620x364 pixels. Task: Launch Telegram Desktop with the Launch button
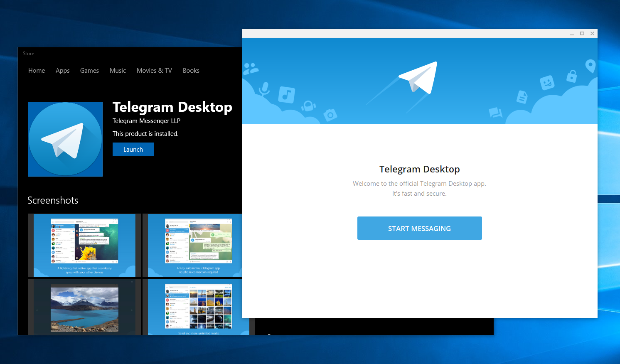pyautogui.click(x=133, y=149)
